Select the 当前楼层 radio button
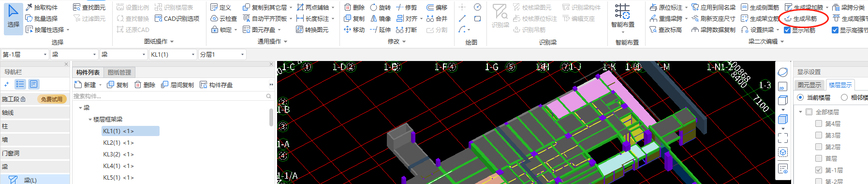This screenshot has height=184, width=868. [x=800, y=97]
